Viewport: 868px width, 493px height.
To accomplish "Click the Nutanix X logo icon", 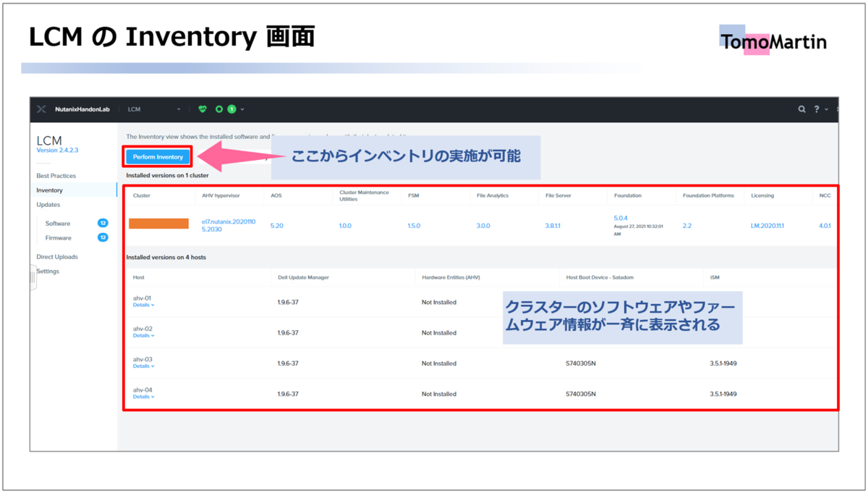I will coord(41,109).
